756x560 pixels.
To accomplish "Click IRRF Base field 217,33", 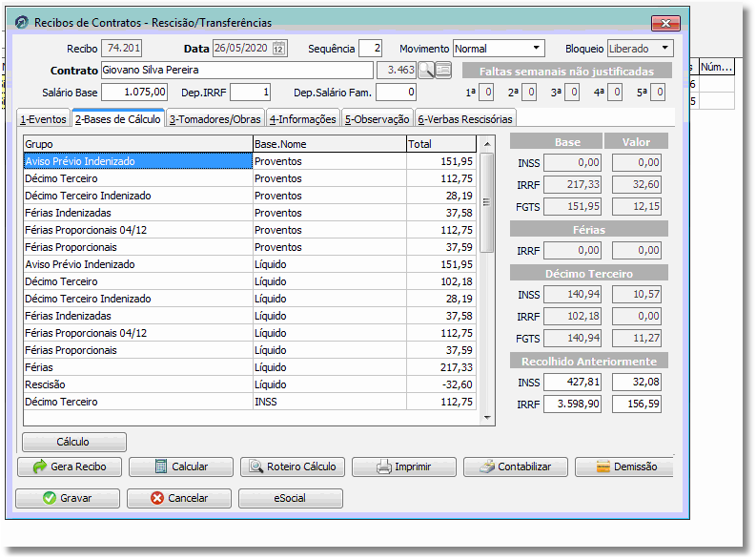I will (572, 185).
